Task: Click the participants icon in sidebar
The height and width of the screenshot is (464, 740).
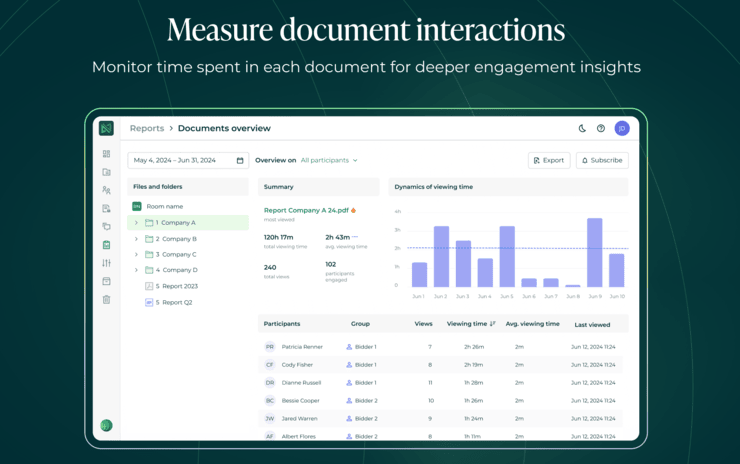Action: click(106, 190)
